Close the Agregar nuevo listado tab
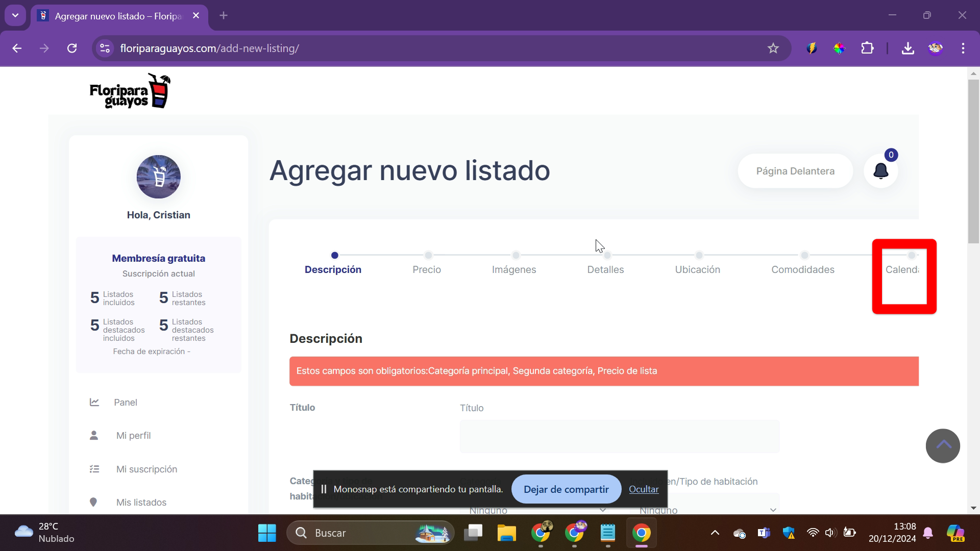The width and height of the screenshot is (980, 551). pyautogui.click(x=196, y=16)
